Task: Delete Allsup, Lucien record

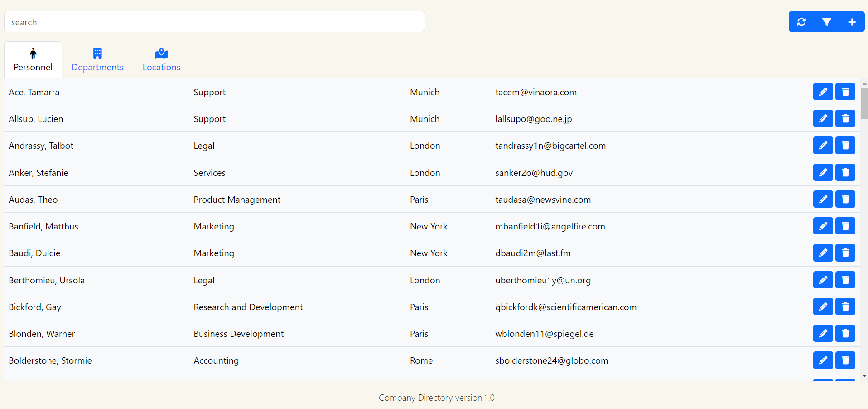Action: pyautogui.click(x=845, y=118)
